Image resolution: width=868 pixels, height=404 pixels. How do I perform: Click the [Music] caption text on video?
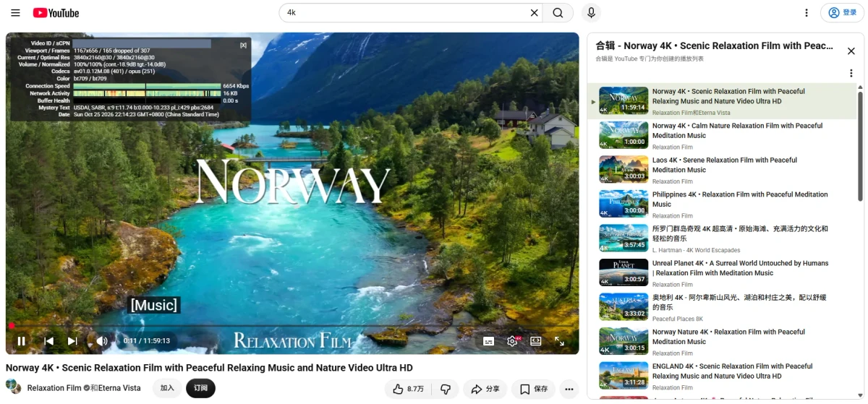pyautogui.click(x=153, y=305)
